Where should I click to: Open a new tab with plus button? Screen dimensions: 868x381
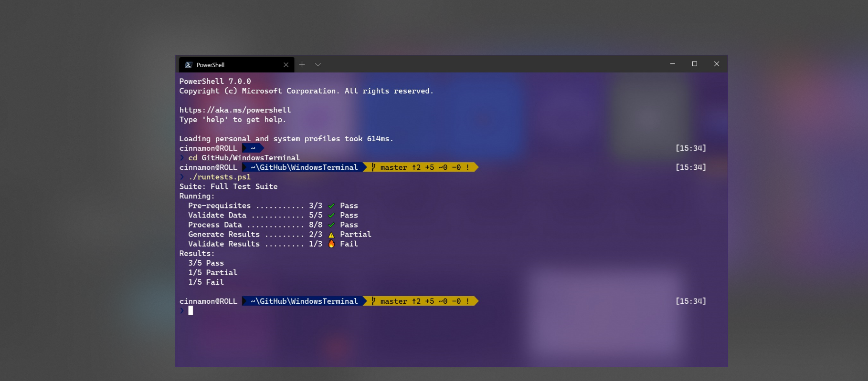(x=302, y=64)
